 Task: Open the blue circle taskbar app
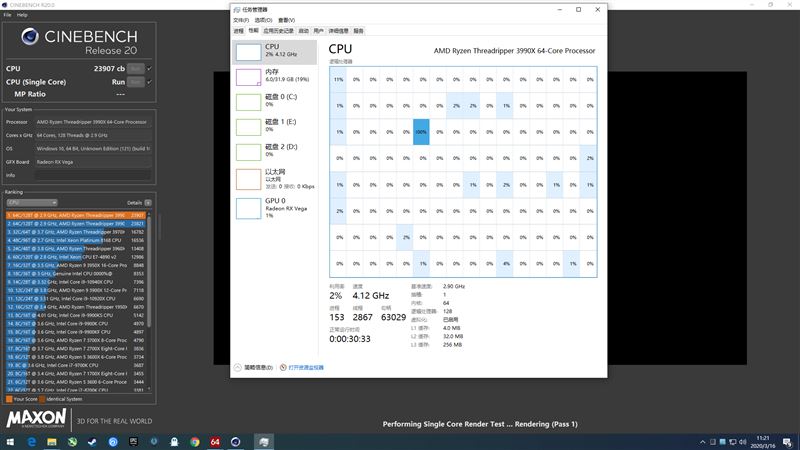pos(113,442)
